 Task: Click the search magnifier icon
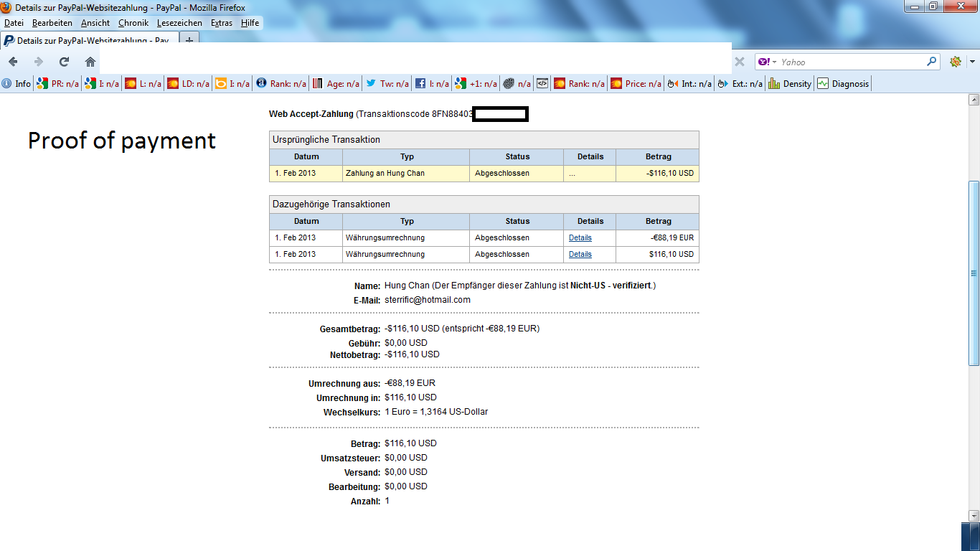[931, 62]
